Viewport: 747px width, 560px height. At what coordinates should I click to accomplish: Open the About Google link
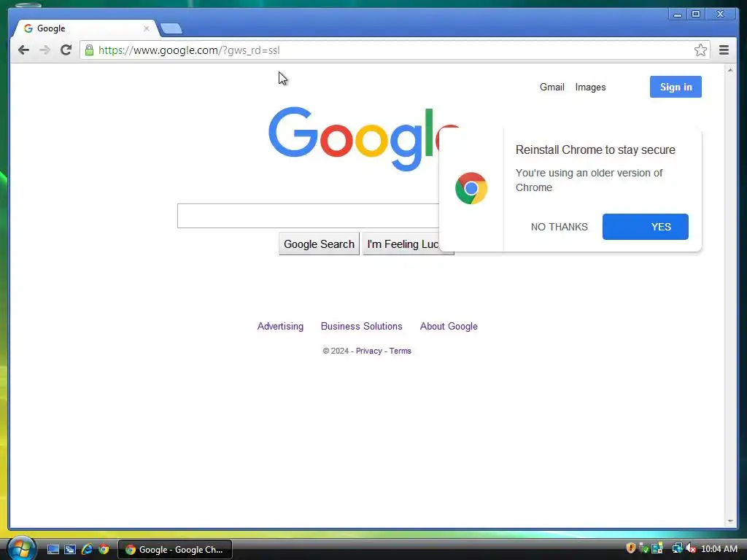pos(449,326)
